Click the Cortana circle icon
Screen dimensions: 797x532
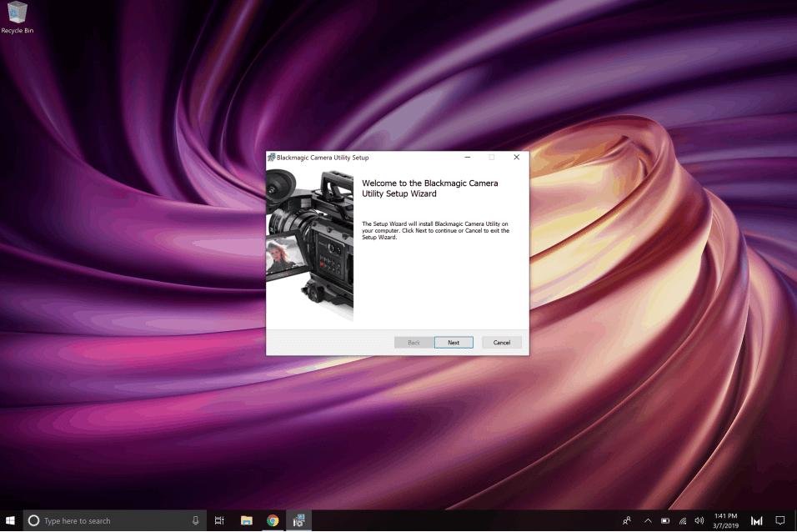33,520
